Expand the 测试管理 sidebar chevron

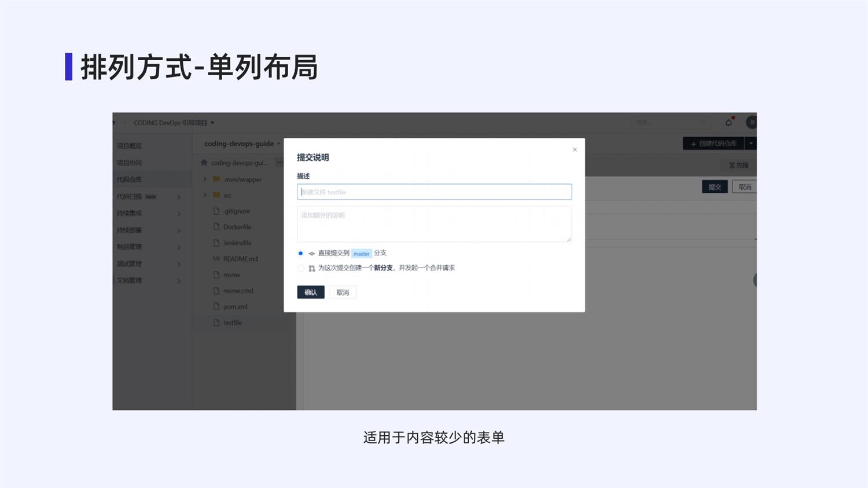click(x=179, y=264)
